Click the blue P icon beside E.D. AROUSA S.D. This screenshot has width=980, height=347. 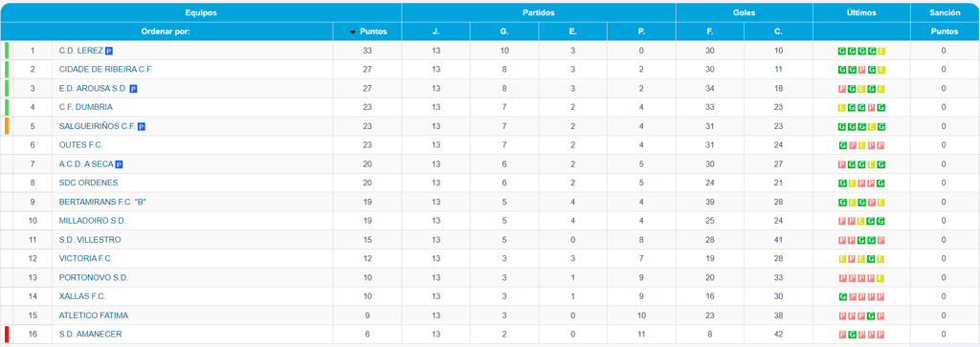tap(133, 89)
